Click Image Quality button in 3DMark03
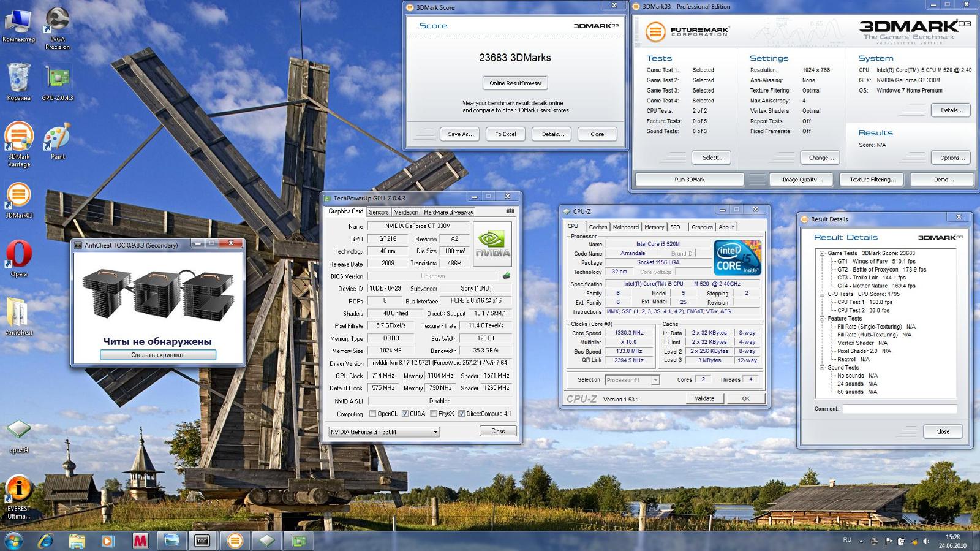Screen dimensions: 980x551 click(802, 180)
